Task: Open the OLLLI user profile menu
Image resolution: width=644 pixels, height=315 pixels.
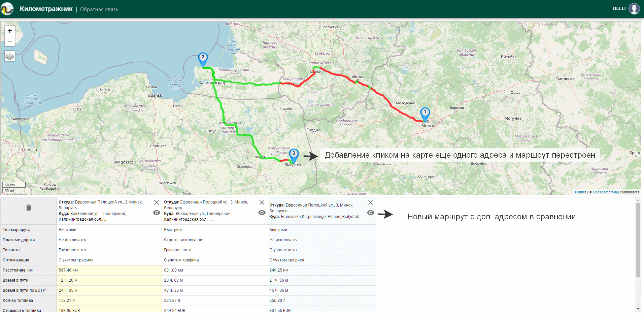Action: (x=634, y=9)
